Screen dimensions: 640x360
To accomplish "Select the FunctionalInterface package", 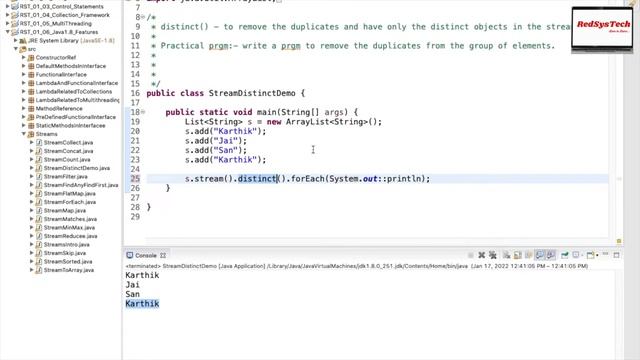I will tap(61, 75).
